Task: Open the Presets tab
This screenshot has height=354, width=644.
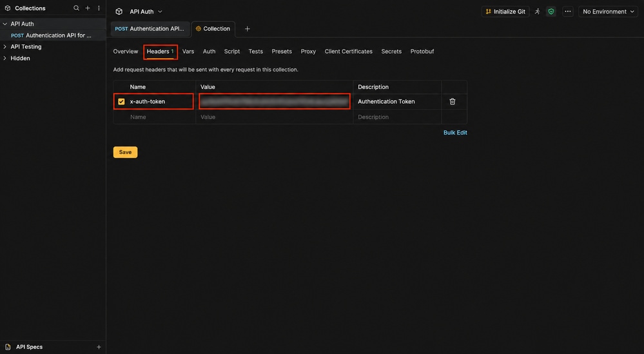Action: pyautogui.click(x=282, y=52)
